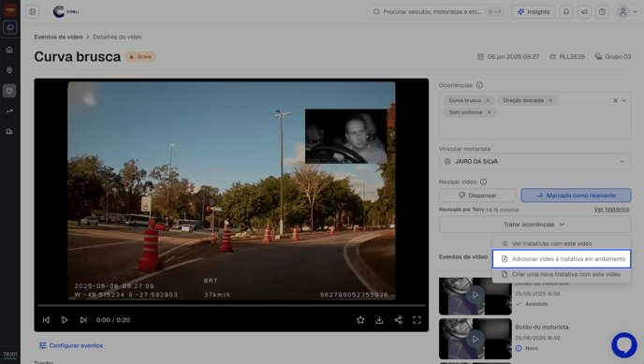Download the video

[x=379, y=320]
